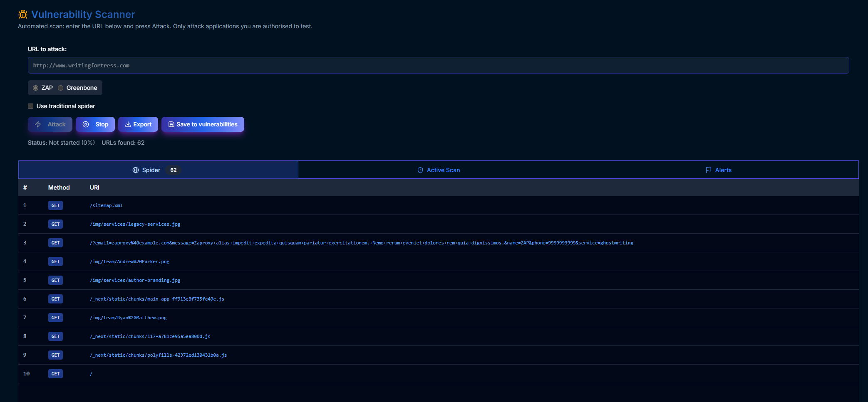Click the Method column header
Viewport: 868px width, 402px height.
pyautogui.click(x=59, y=187)
